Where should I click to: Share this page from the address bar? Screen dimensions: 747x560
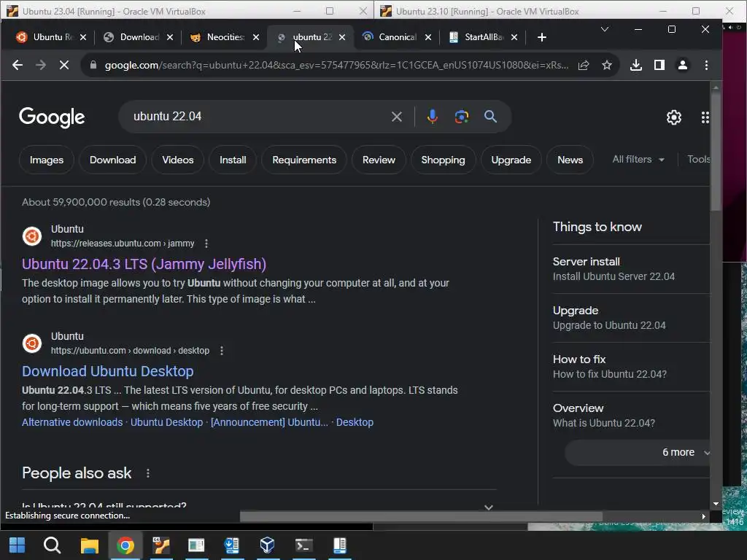pos(584,65)
